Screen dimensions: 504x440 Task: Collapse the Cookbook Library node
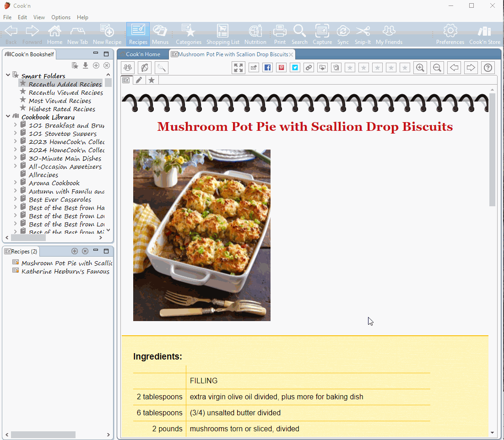[x=8, y=117]
